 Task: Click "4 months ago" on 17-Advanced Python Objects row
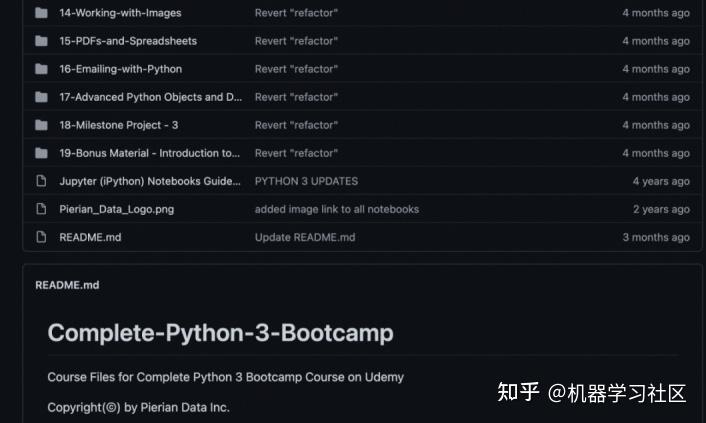pyautogui.click(x=656, y=97)
